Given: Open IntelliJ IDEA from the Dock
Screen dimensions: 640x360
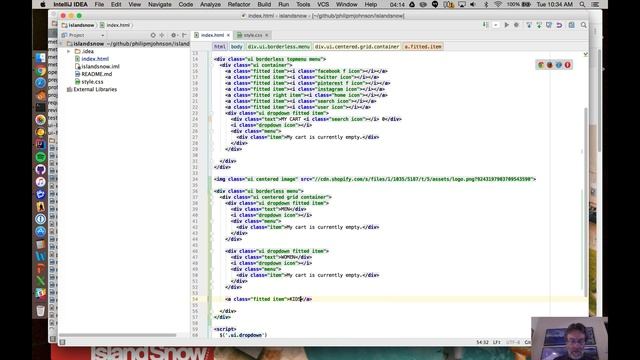Looking at the screenshot, I should (40, 144).
